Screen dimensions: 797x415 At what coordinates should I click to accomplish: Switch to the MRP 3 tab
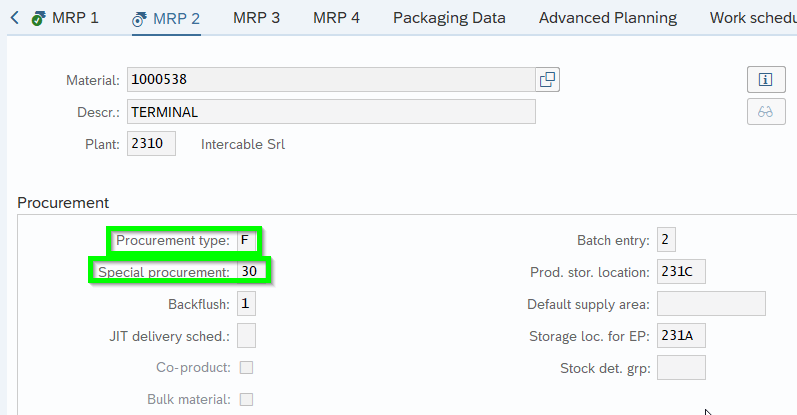(x=256, y=18)
